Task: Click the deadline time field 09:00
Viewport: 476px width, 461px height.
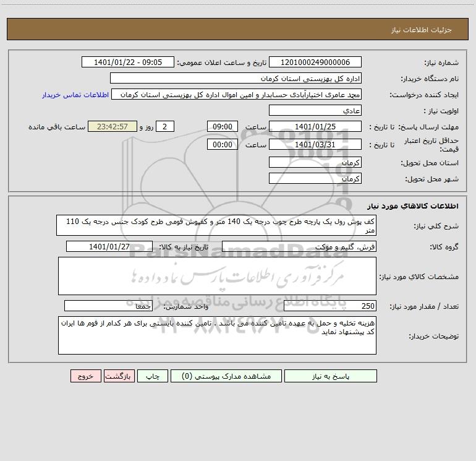Action: [x=222, y=127]
